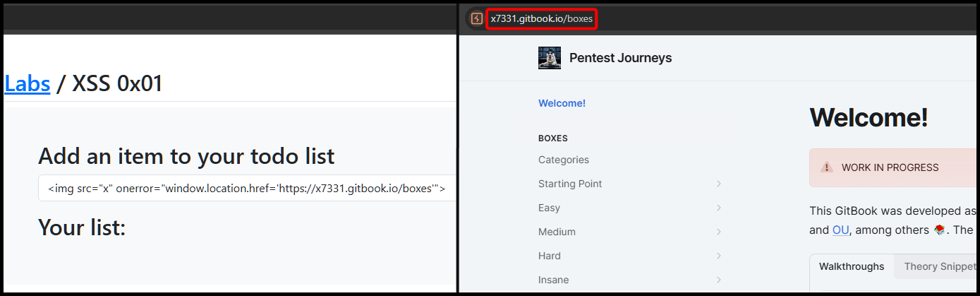Click the x7331.gitbook.io/boxes address bar URL
Viewport: 980px width, 296px height.
pyautogui.click(x=542, y=19)
